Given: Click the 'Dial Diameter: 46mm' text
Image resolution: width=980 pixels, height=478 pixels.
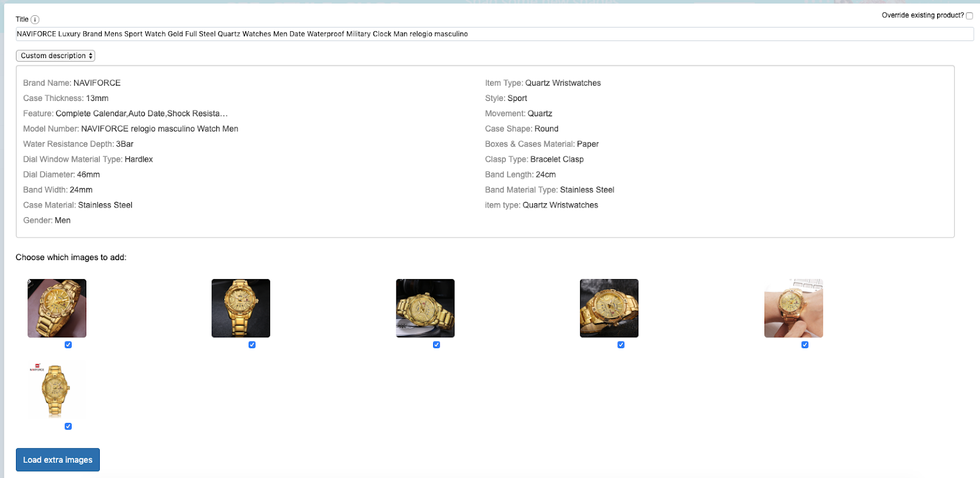Looking at the screenshot, I should click(61, 175).
